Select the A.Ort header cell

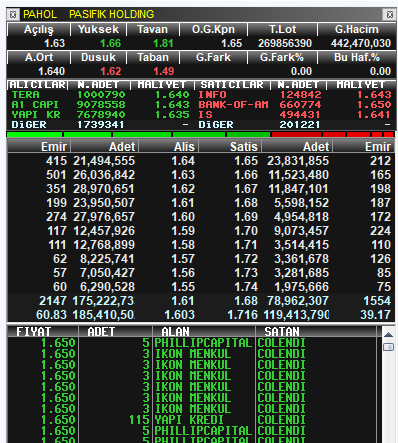pos(39,58)
